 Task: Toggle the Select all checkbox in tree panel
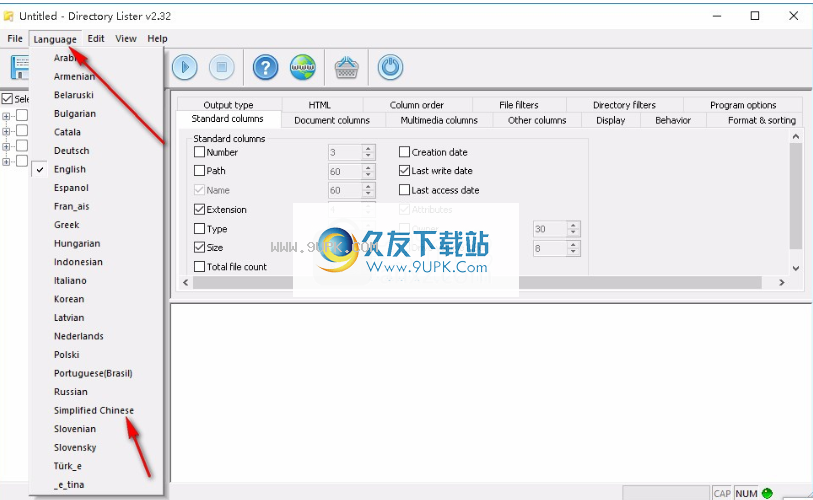click(x=7, y=99)
